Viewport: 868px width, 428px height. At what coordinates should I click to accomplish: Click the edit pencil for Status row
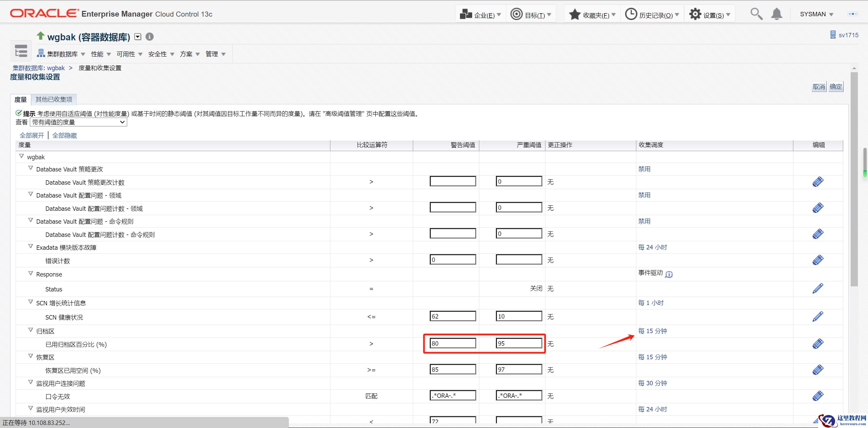818,288
